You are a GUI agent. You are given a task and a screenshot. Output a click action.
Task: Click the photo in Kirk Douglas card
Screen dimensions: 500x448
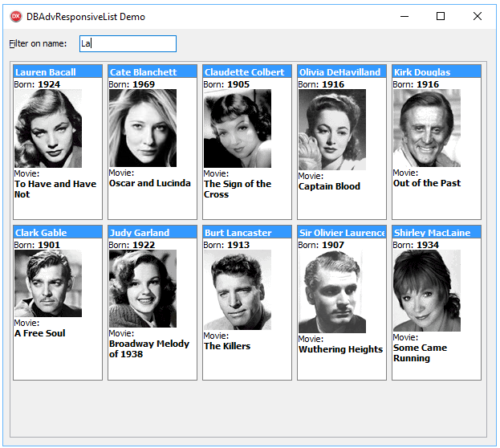pyautogui.click(x=427, y=128)
